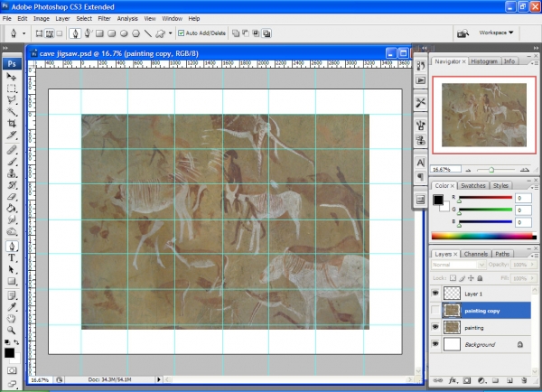Toggle Auto Add/Delete checkbox
This screenshot has width=542, height=392.
click(x=181, y=33)
